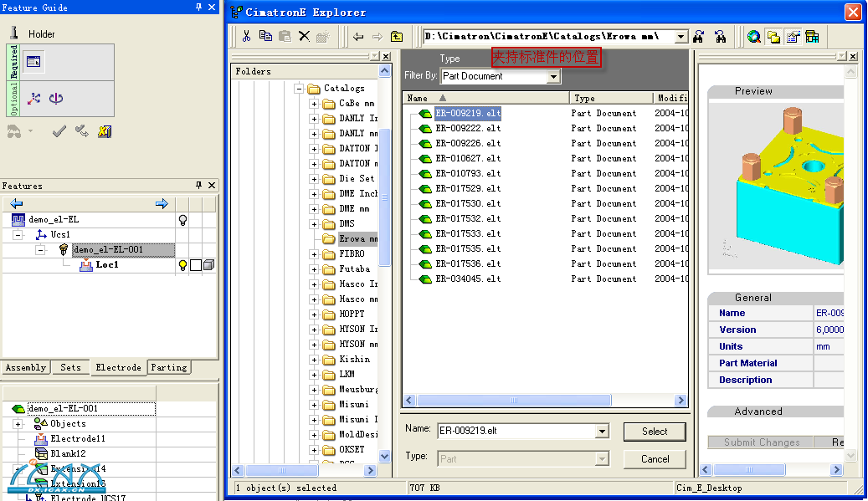Screen dimensions: 868x501
Task: Switch to the Assembly tab
Action: click(26, 367)
